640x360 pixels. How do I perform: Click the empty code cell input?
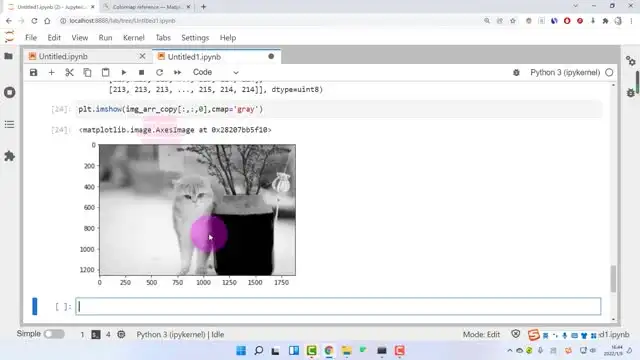pyautogui.click(x=338, y=307)
